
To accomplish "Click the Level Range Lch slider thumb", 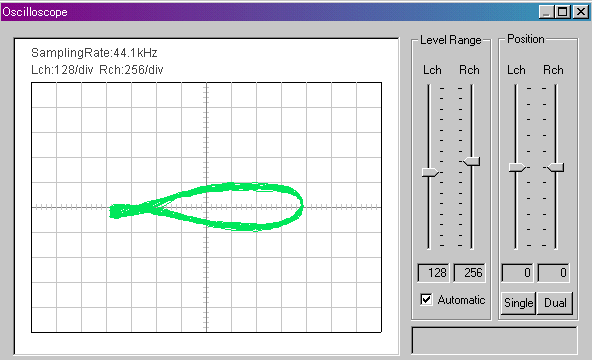I will click(430, 172).
